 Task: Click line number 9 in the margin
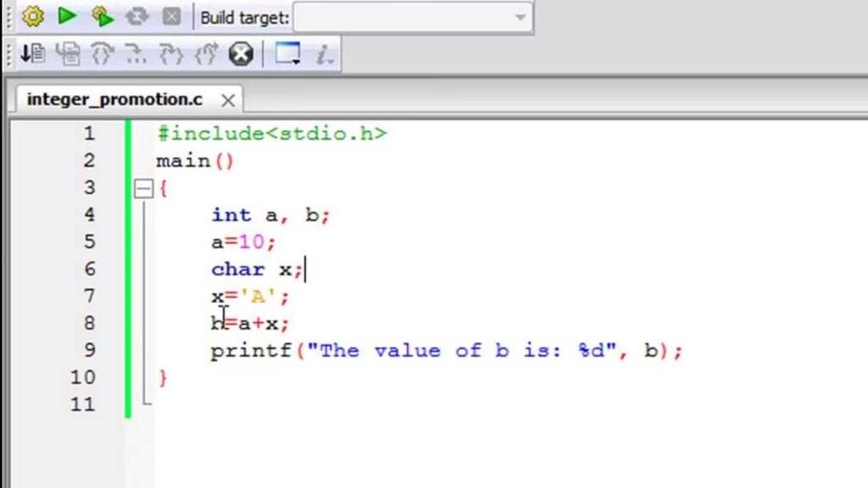[89, 350]
